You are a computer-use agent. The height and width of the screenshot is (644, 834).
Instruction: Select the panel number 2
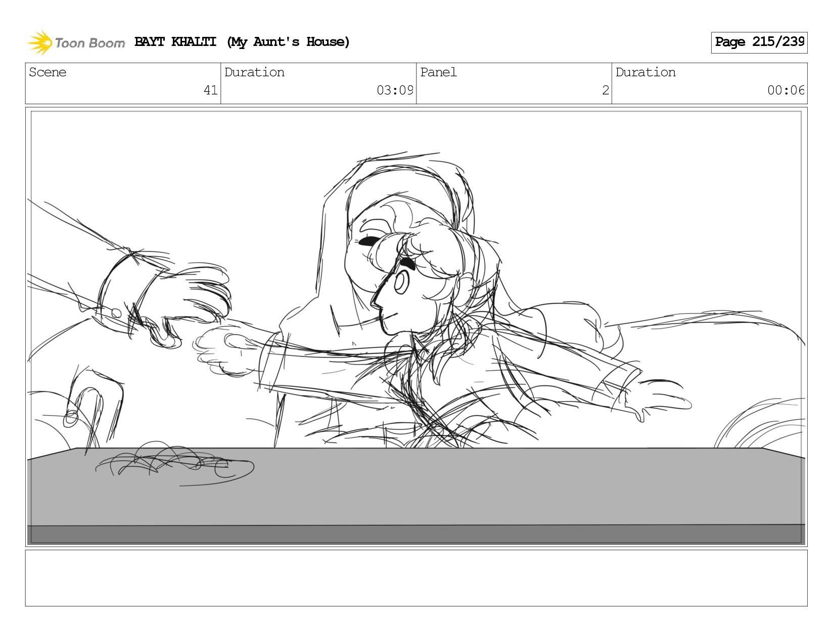coord(606,90)
